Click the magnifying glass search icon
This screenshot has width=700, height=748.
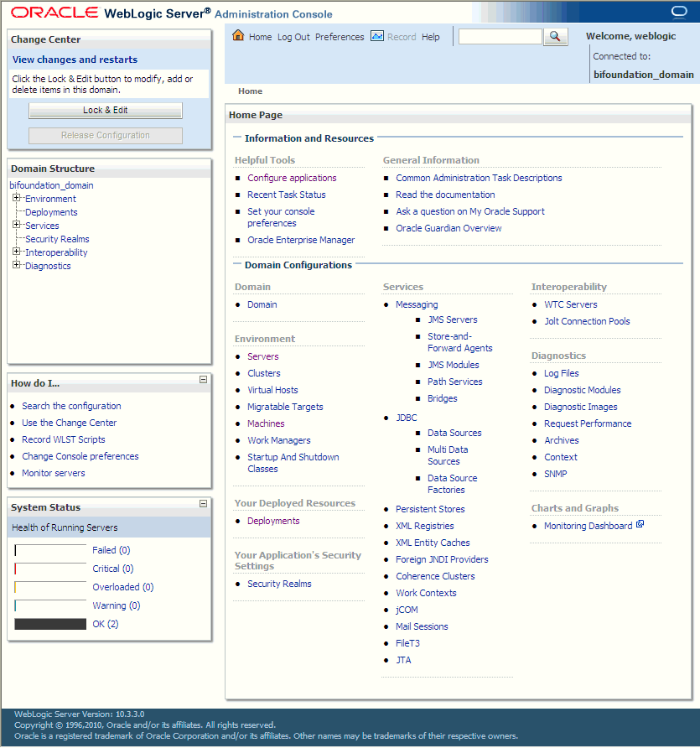pos(555,36)
